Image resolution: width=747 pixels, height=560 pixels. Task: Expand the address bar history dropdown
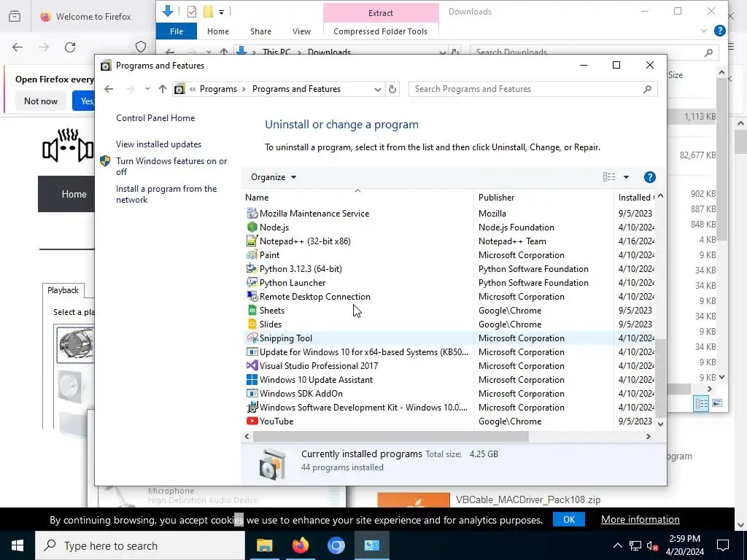tap(378, 89)
